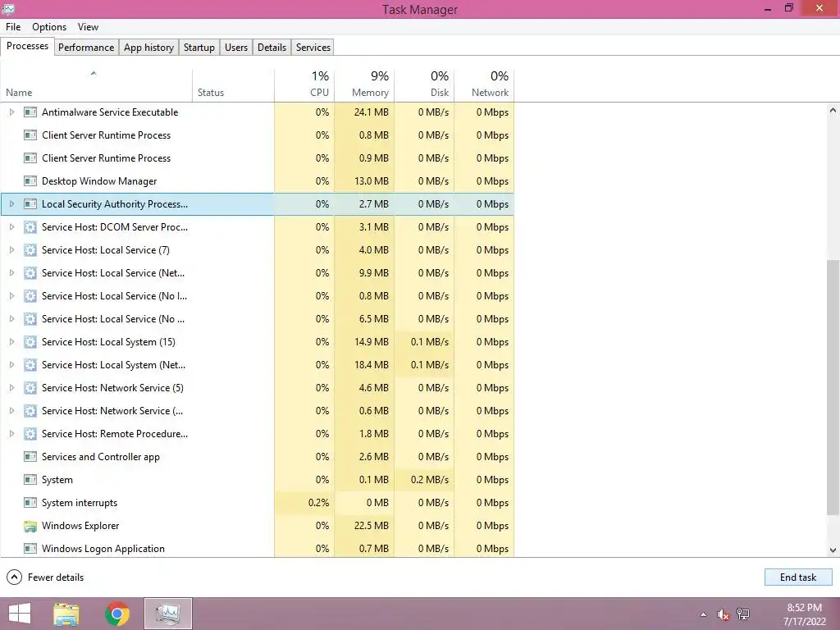Screen dimensions: 840x630
Task: Click the Service Host: Network Service (5) gear icon
Action: pyautogui.click(x=30, y=388)
